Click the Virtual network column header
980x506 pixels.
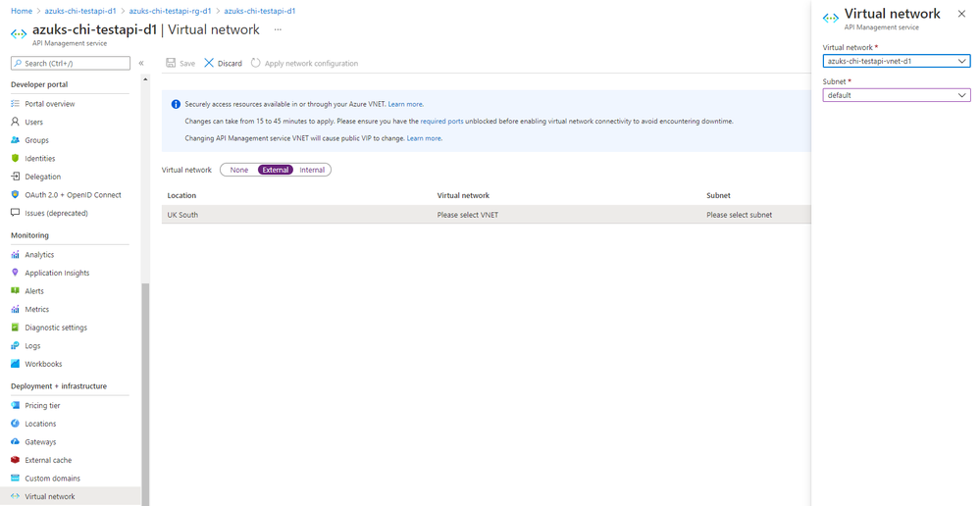463,195
